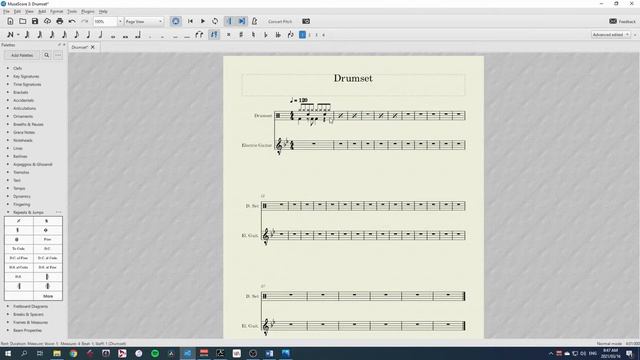
Task: Open the note input mode dropdown arrow
Action: [18, 35]
